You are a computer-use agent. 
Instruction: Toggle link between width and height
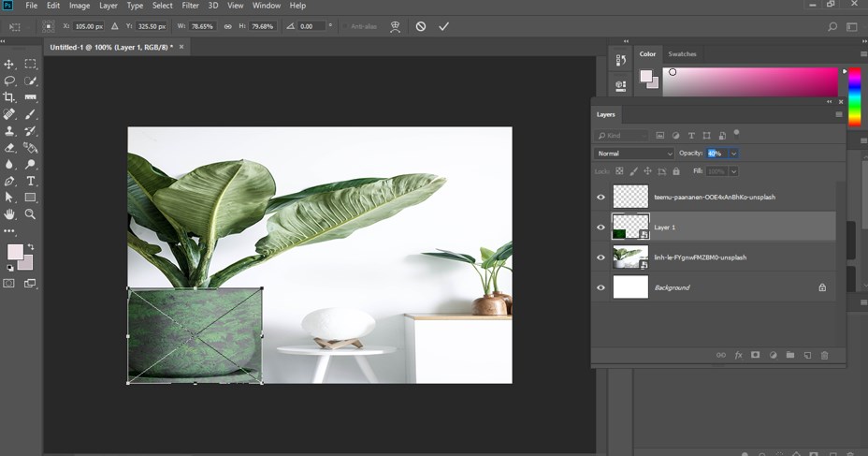click(x=227, y=26)
